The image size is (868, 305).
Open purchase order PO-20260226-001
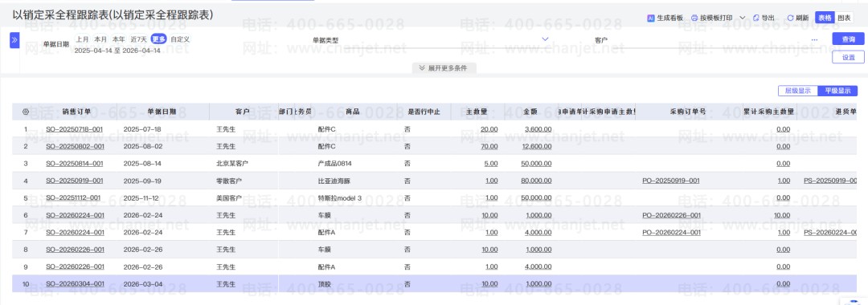pos(671,215)
